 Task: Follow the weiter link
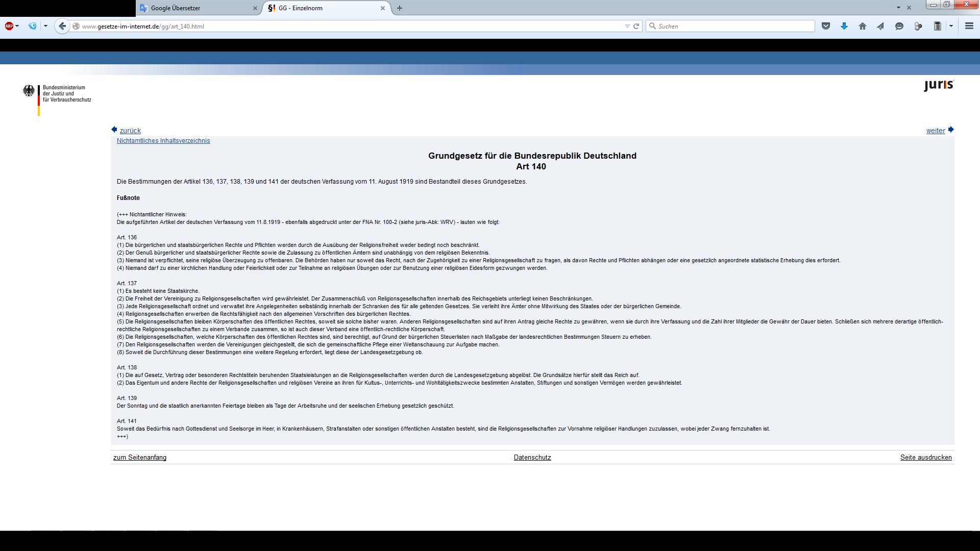(936, 131)
